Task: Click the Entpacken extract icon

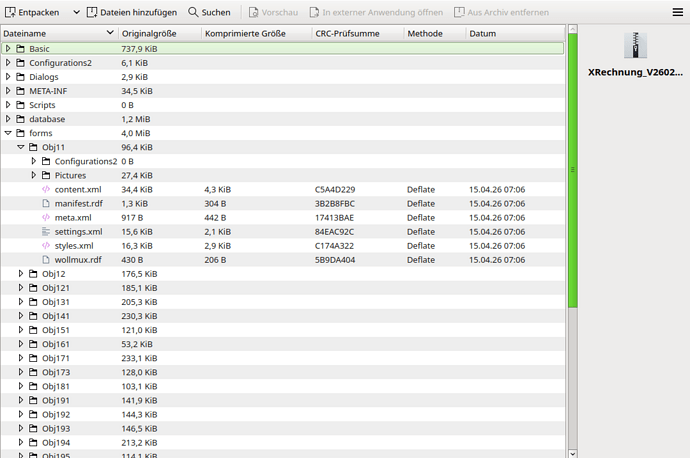Action: (x=10, y=12)
